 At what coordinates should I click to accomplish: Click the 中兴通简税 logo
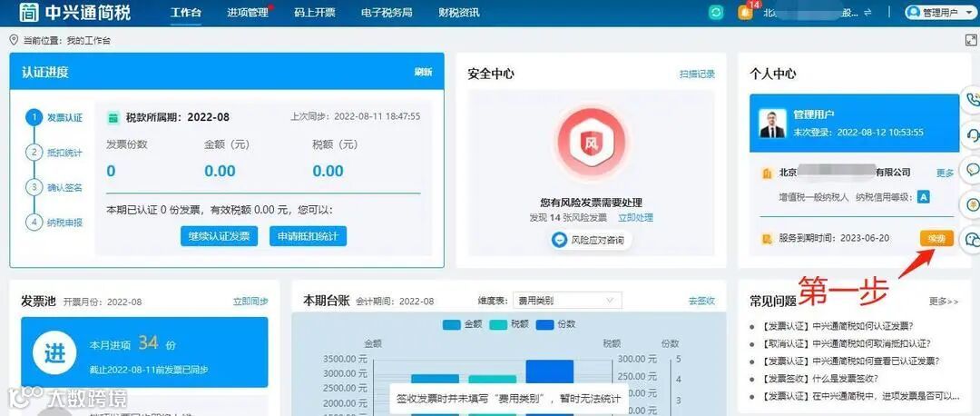pos(74,12)
